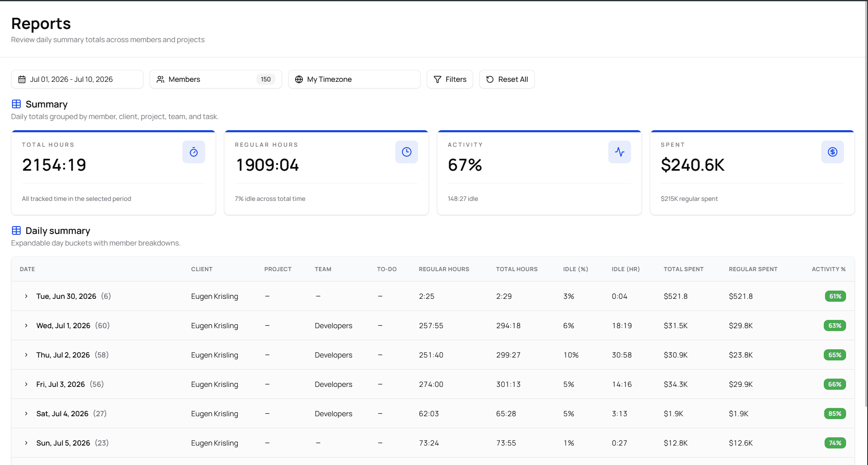The image size is (868, 465).
Task: Expand the Thu, Jul 2, 2026 row
Action: click(x=26, y=355)
